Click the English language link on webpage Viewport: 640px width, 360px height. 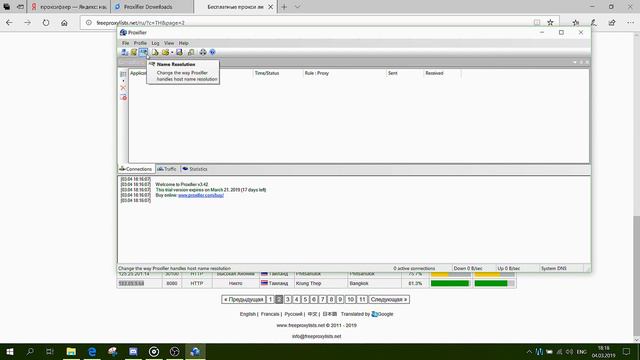coord(248,314)
